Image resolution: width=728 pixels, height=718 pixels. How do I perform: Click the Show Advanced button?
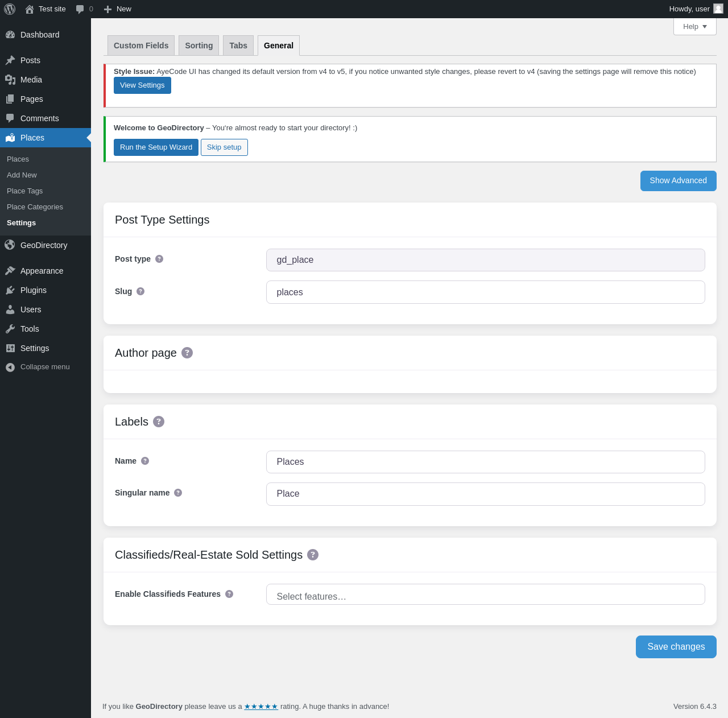[x=679, y=181]
